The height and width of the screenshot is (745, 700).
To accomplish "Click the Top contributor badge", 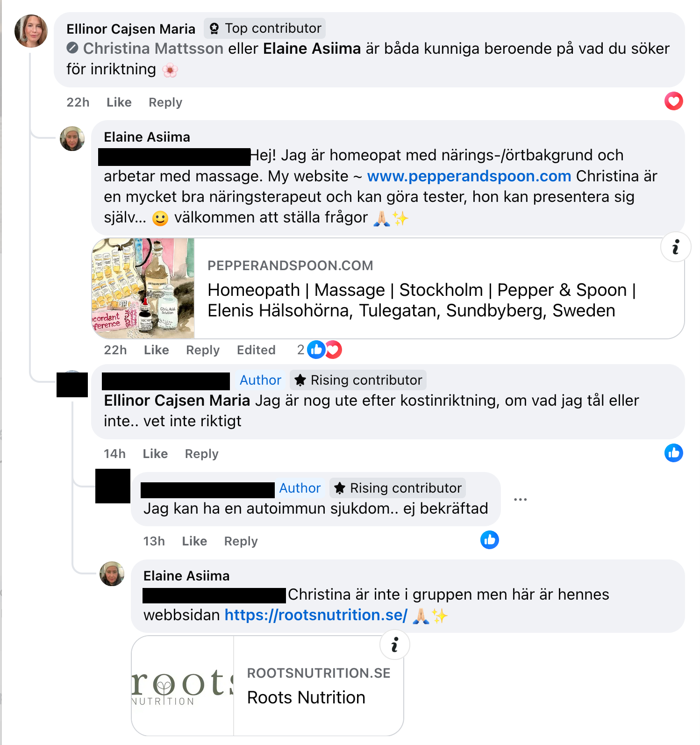I will click(x=265, y=29).
